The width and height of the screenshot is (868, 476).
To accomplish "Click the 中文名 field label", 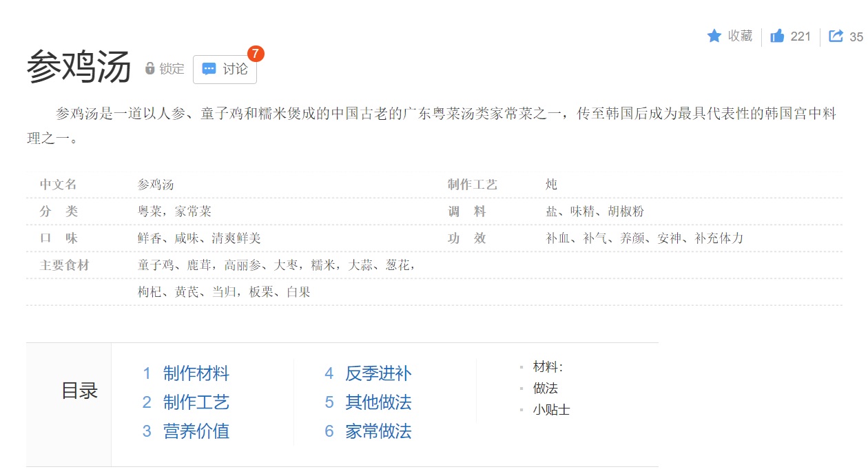I will pyautogui.click(x=59, y=185).
